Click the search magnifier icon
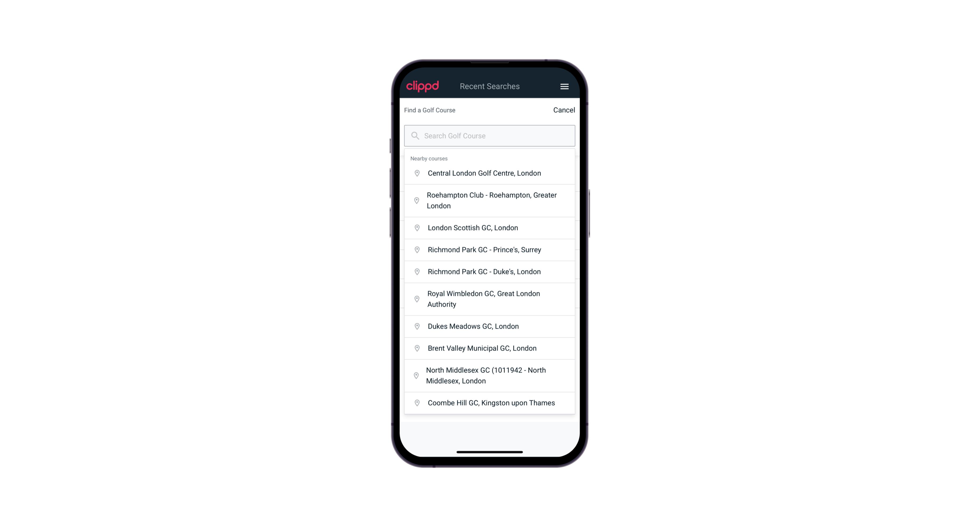Screen dimensions: 980x527 tap(415, 135)
